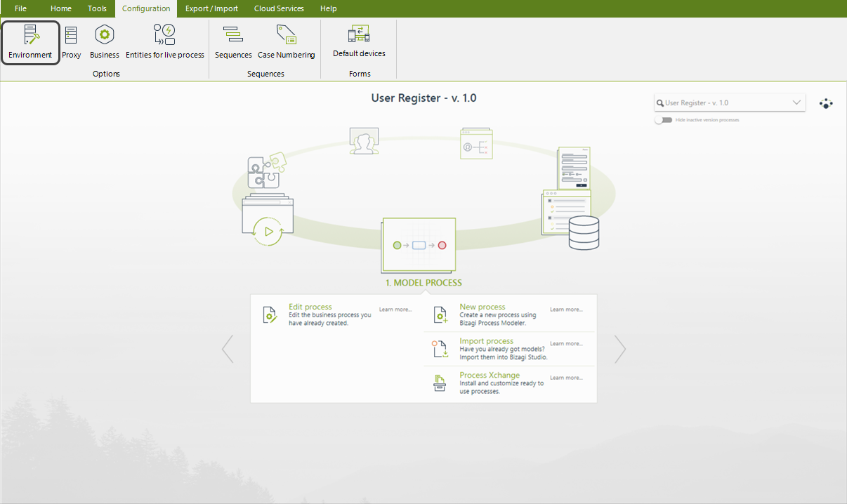
Task: Click the search magnifier in process box
Action: click(660, 103)
